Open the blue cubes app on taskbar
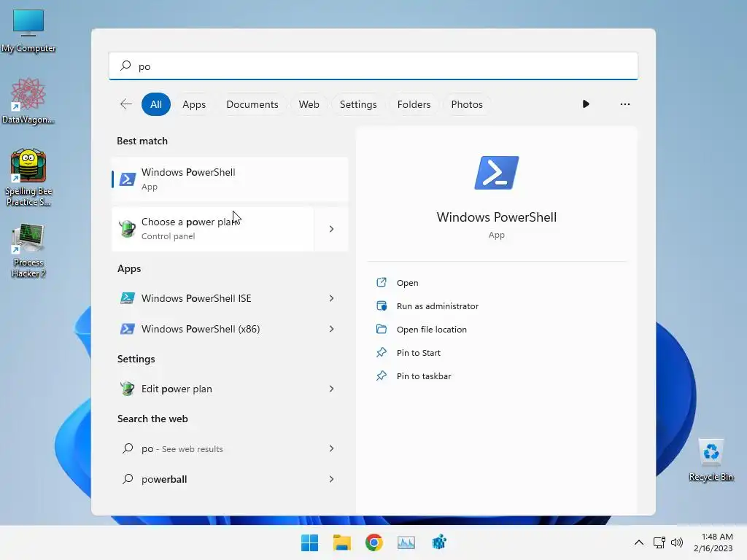Viewport: 747px width, 560px height. coord(438,542)
